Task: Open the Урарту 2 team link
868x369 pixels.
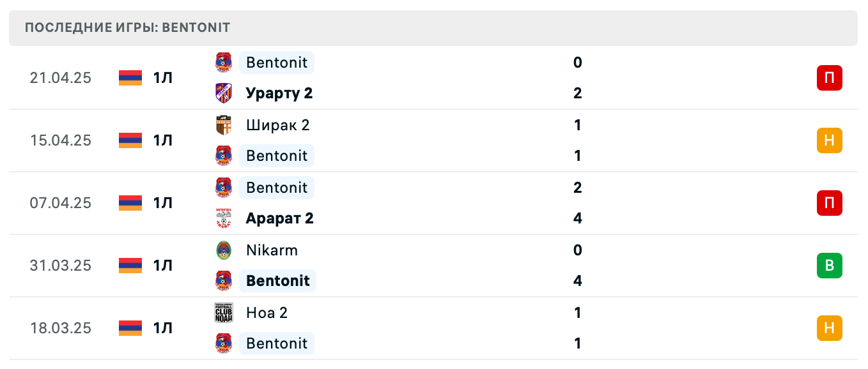Action: (279, 93)
